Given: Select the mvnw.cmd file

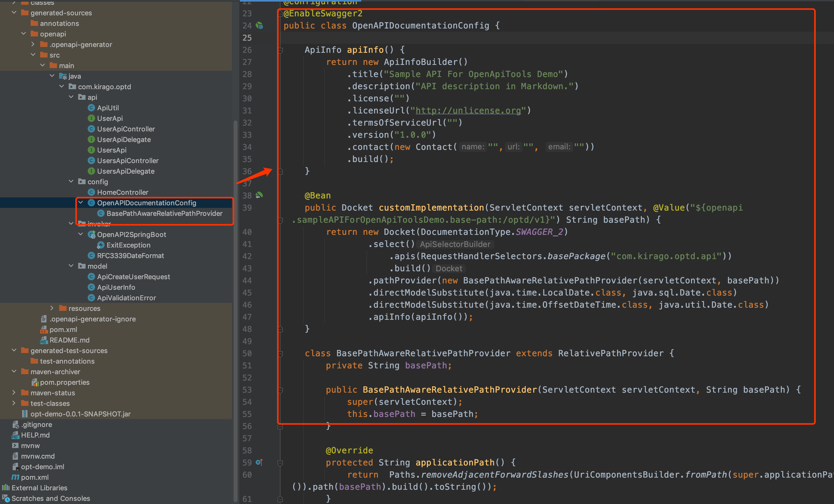Looking at the screenshot, I should [x=38, y=456].
